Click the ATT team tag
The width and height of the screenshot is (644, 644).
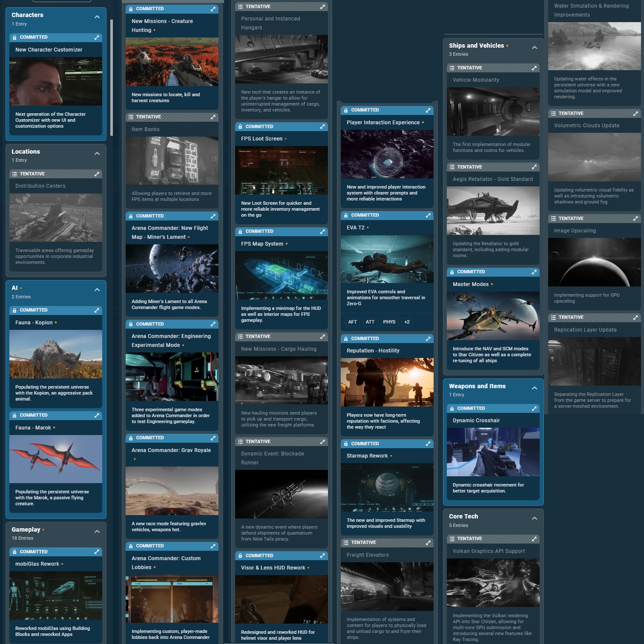click(x=370, y=322)
